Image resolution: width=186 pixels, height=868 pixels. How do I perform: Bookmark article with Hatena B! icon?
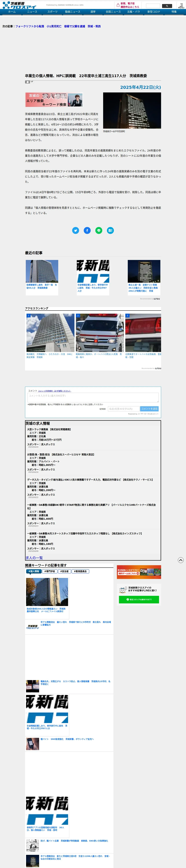coord(110,230)
